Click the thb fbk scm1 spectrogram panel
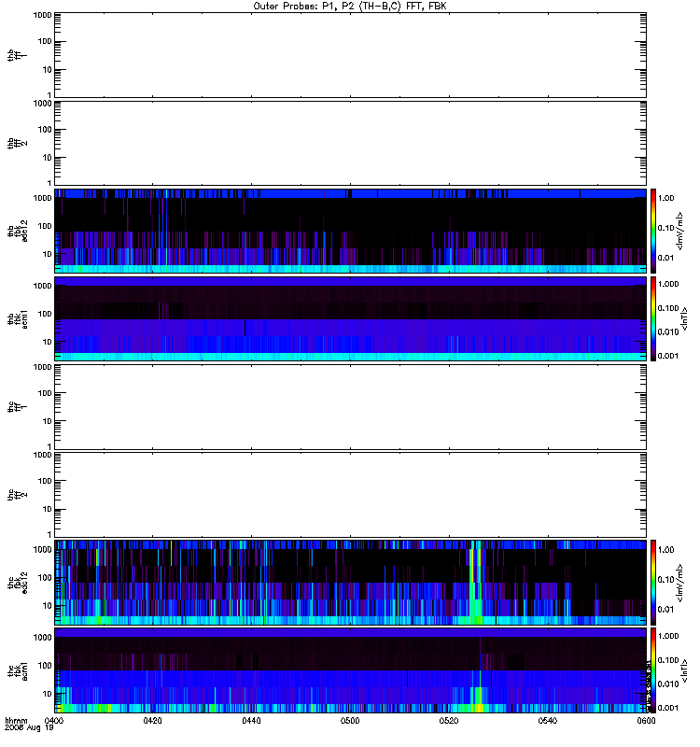This screenshot has width=700, height=747. 350,318
